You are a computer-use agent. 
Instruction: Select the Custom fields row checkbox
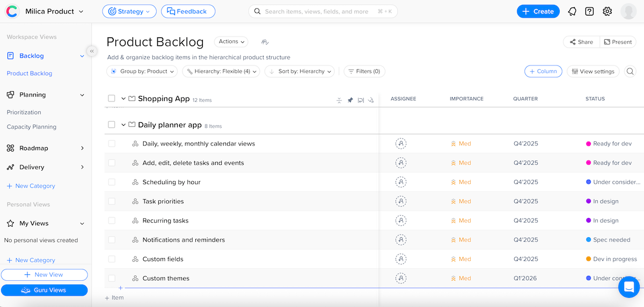click(112, 259)
